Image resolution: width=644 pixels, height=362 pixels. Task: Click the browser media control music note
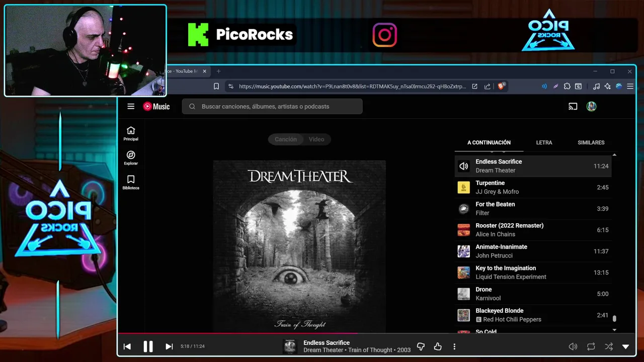coord(596,86)
